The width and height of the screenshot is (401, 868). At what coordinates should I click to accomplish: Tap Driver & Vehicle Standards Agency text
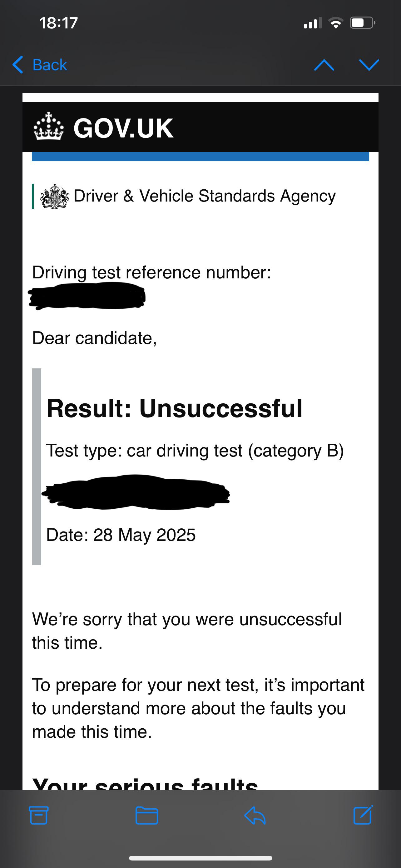point(204,196)
